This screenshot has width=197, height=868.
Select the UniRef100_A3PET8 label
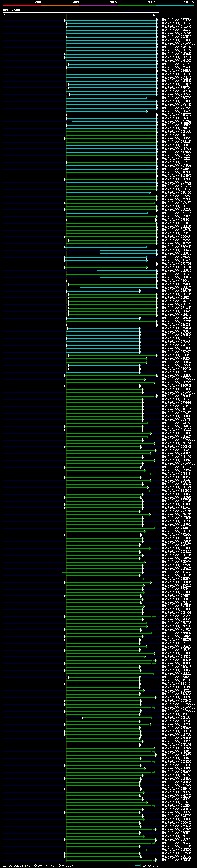176,314
